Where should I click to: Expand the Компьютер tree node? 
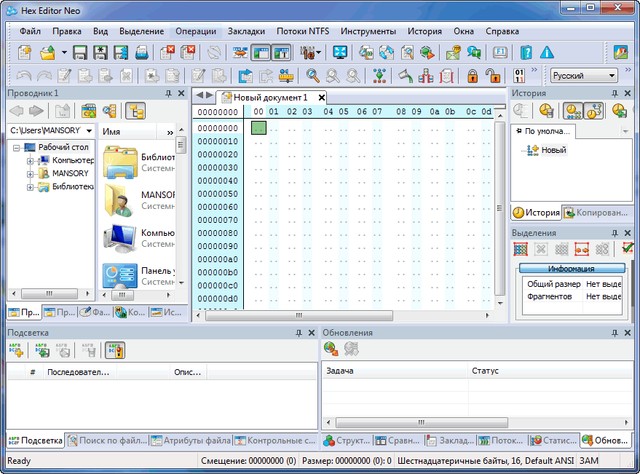[x=30, y=160]
